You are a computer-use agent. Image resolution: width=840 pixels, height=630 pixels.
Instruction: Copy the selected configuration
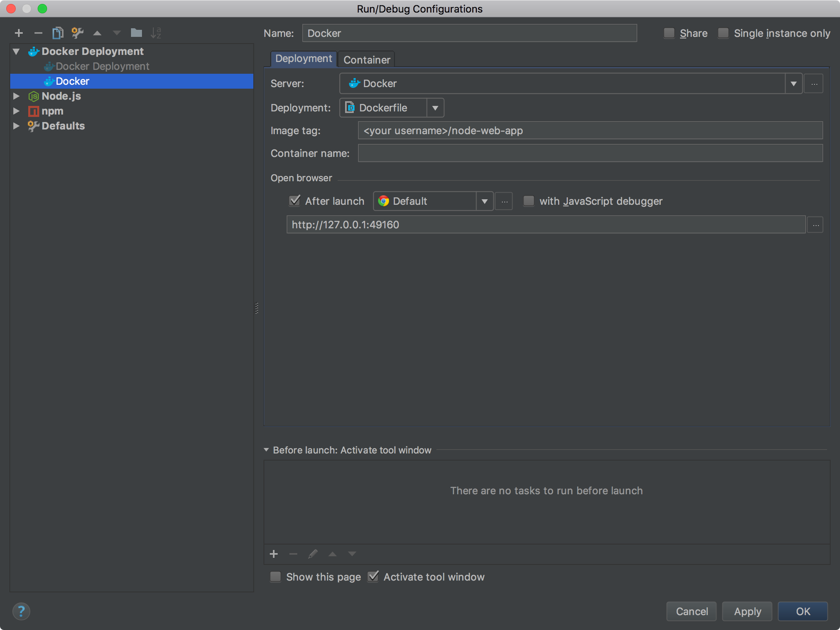58,33
